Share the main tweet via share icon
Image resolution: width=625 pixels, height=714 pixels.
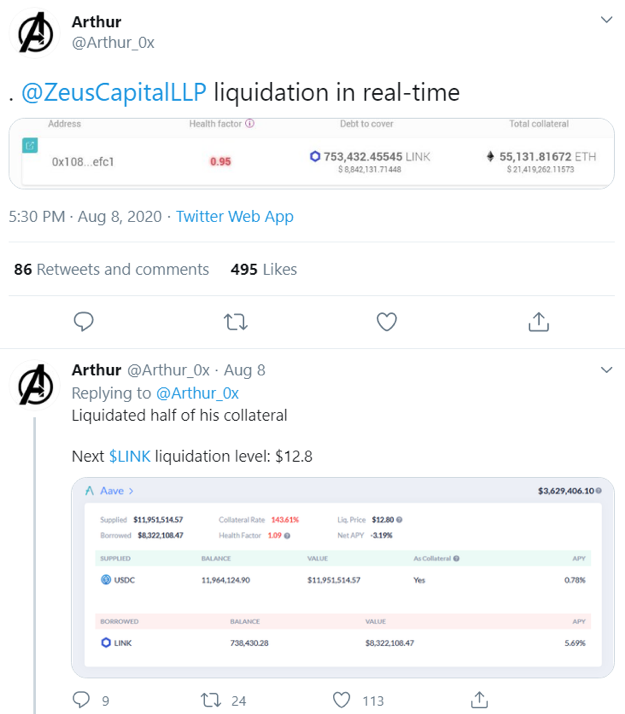point(539,321)
